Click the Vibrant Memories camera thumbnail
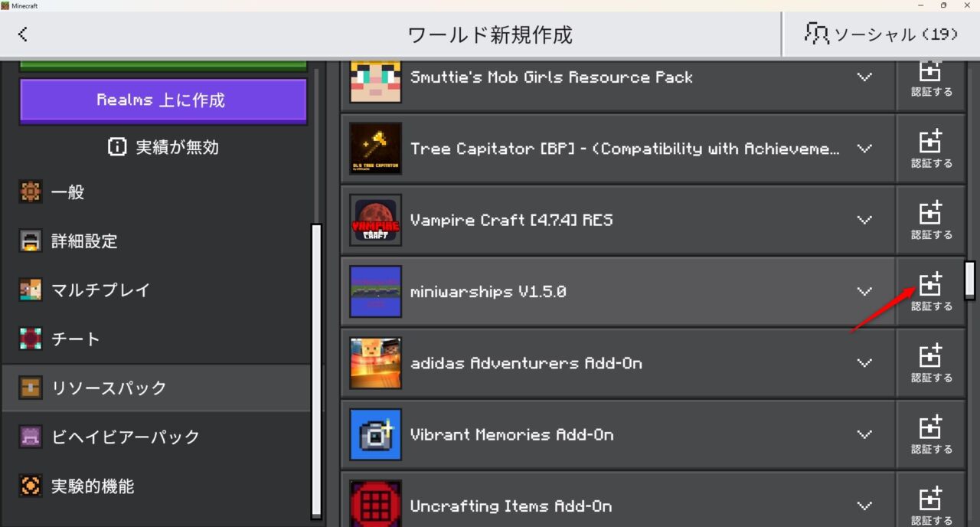The height and width of the screenshot is (527, 980). (x=375, y=434)
